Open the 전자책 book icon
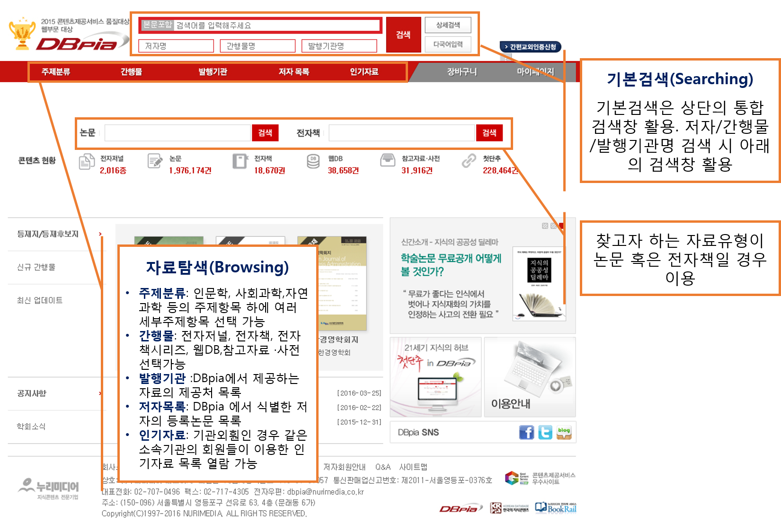781x532 pixels. point(240,161)
